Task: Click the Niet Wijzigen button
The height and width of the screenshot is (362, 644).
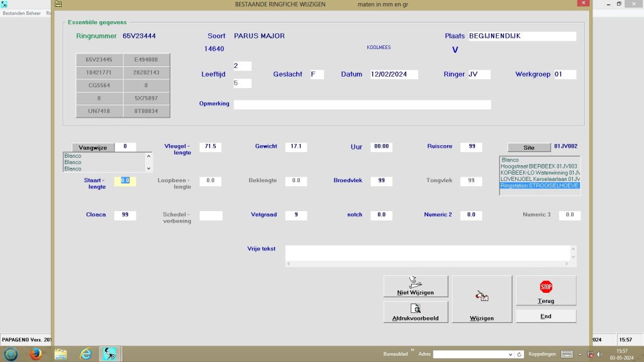Action: click(416, 286)
